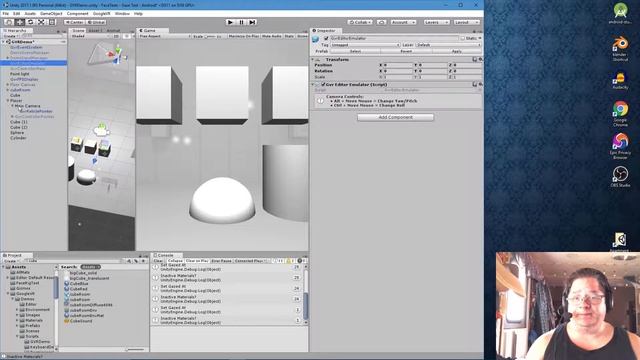Select the Move tool in the toolbar
Image resolution: width=640 pixels, height=360 pixels.
(20, 22)
